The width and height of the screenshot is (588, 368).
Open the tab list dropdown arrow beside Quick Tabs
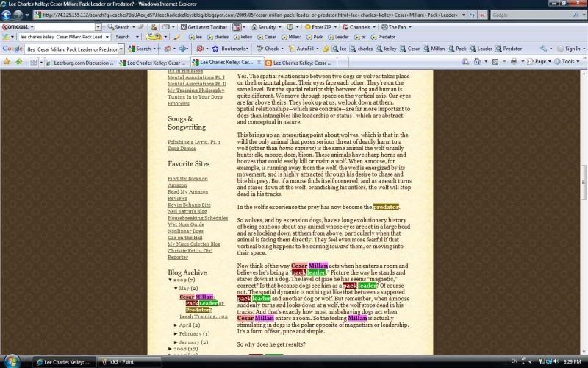41,63
